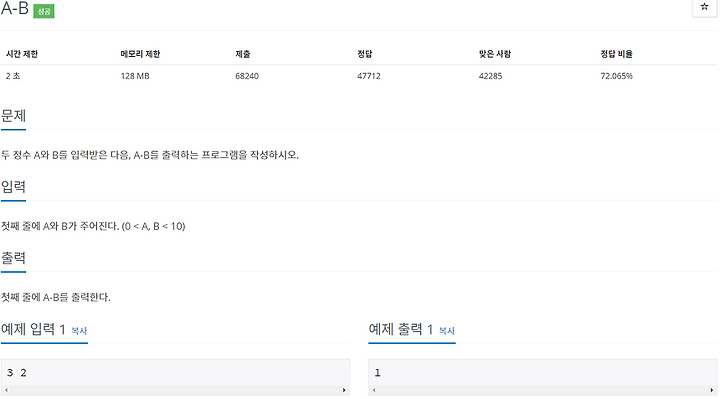The image size is (720, 399).
Task: Click the right scroll arrow of example output box
Action: coord(712,390)
